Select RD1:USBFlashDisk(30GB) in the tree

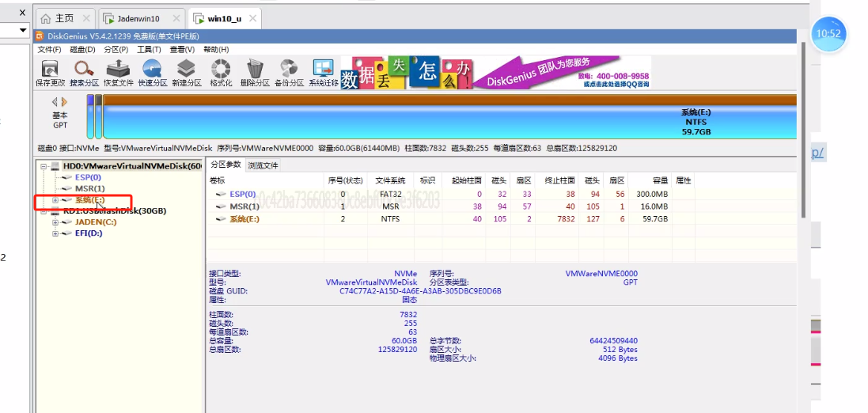click(x=115, y=211)
